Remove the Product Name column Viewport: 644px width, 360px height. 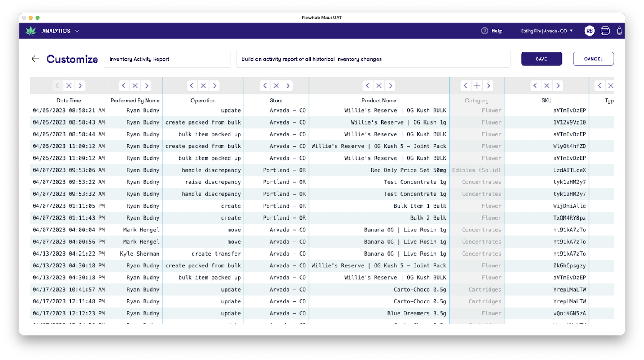pos(379,86)
